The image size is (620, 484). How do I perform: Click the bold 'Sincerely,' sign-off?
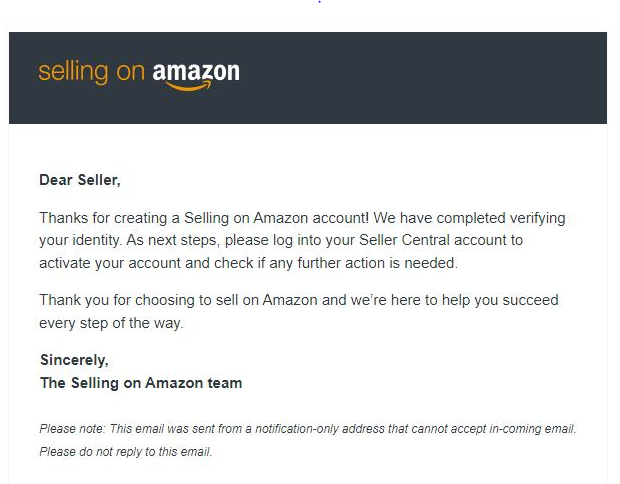[74, 360]
